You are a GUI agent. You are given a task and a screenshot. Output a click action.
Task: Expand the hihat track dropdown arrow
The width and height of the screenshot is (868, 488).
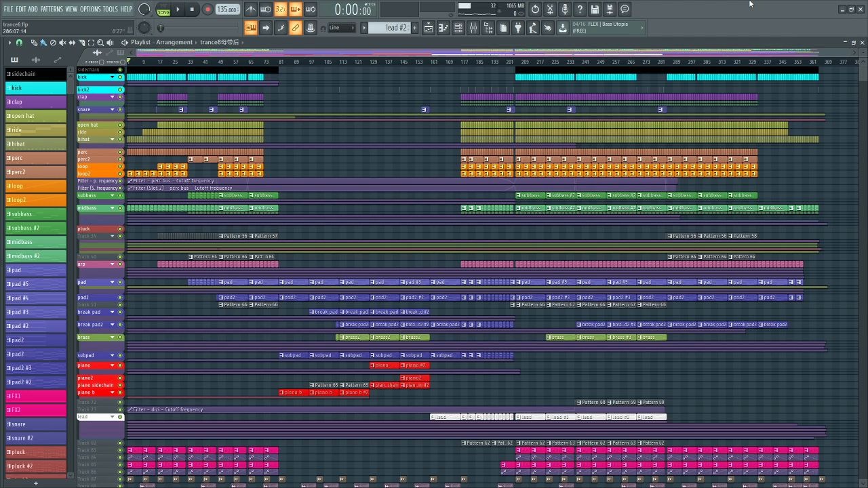pyautogui.click(x=113, y=140)
